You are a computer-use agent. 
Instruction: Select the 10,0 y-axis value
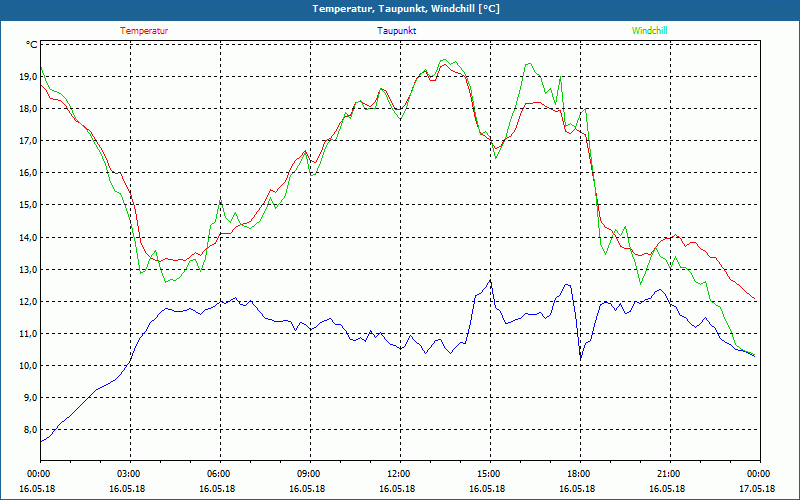coord(29,366)
